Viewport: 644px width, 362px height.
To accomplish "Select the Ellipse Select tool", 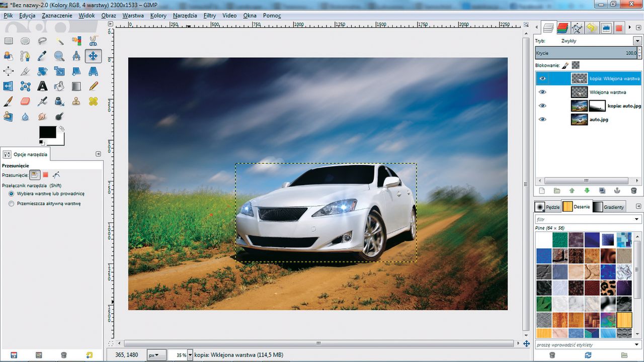I will [x=25, y=41].
